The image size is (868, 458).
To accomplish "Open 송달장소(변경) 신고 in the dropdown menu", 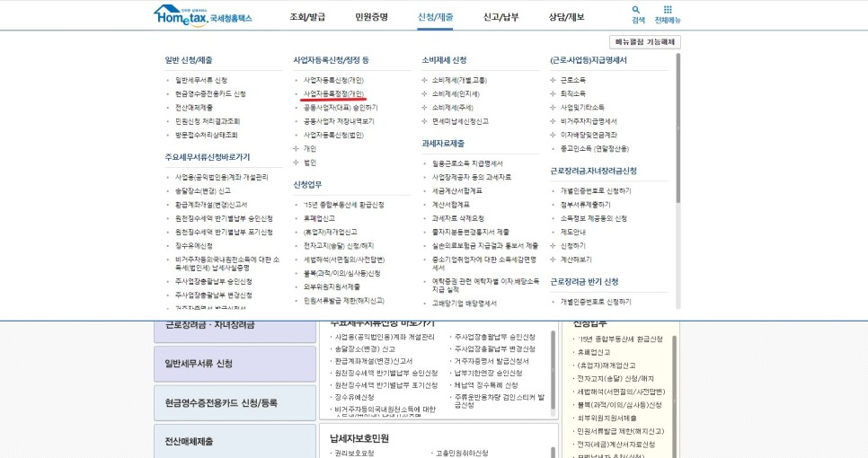I will tap(203, 190).
